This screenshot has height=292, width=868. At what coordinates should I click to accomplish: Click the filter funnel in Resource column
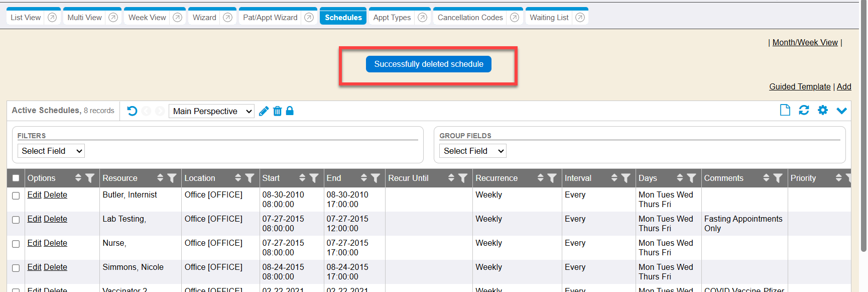coord(172,178)
